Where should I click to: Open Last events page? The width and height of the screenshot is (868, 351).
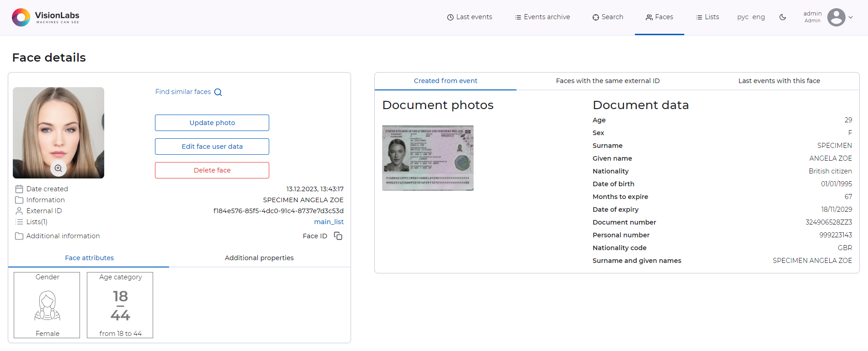point(469,17)
